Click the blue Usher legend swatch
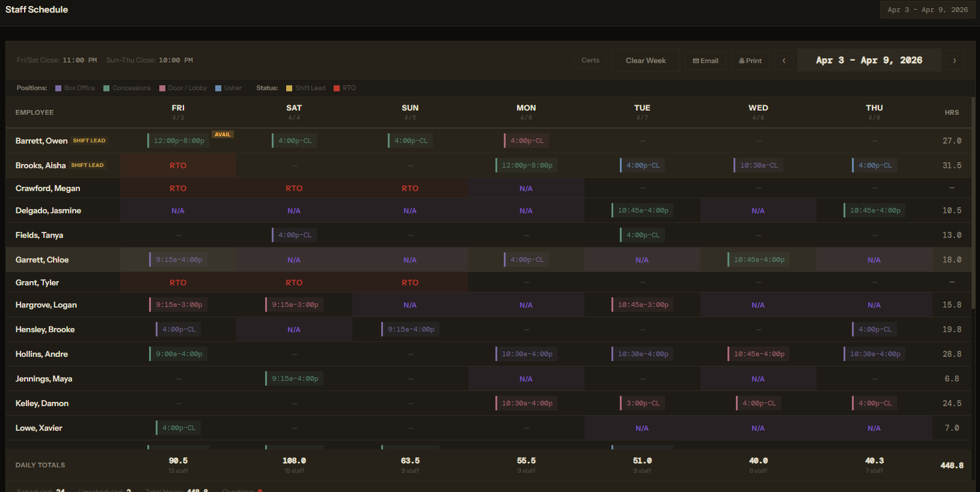Viewport: 980px width, 492px height. click(218, 88)
